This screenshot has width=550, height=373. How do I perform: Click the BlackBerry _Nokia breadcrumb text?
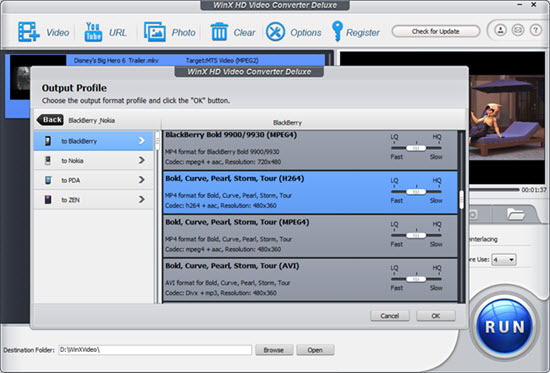coord(92,120)
